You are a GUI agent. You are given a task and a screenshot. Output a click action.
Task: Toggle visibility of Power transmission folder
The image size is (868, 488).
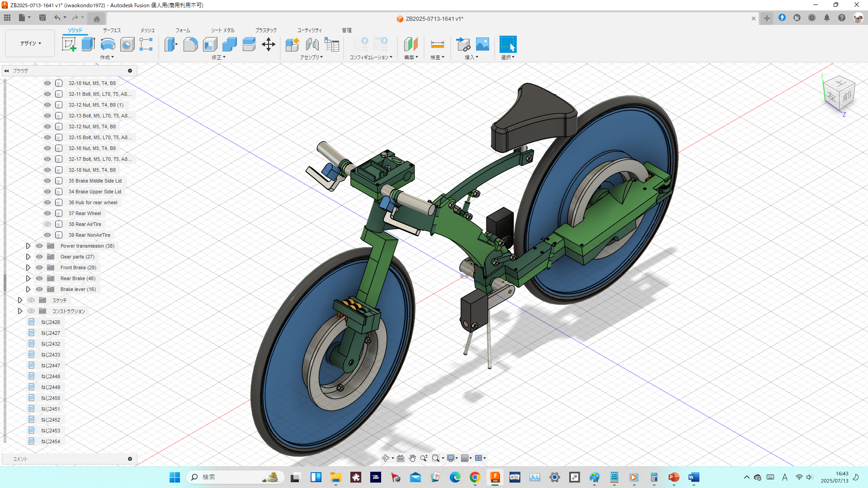point(39,246)
